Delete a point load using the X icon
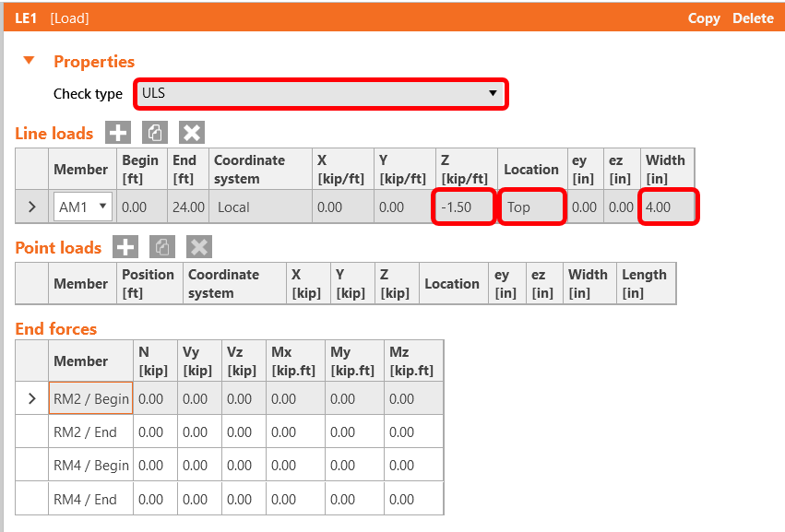785x532 pixels. pos(198,247)
